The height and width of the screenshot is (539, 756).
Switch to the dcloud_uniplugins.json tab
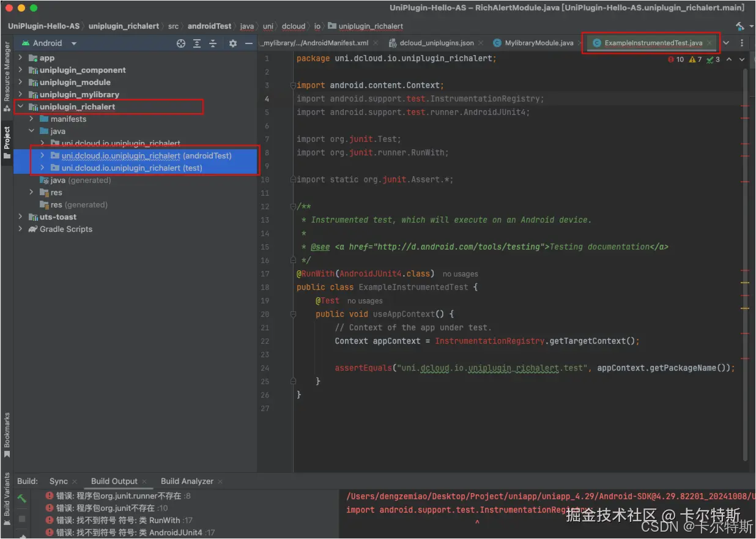431,43
